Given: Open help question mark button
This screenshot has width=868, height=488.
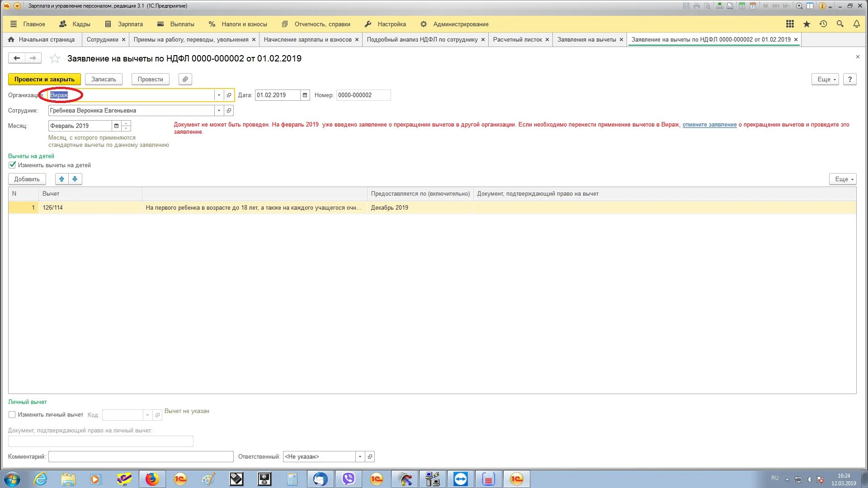Looking at the screenshot, I should 850,79.
